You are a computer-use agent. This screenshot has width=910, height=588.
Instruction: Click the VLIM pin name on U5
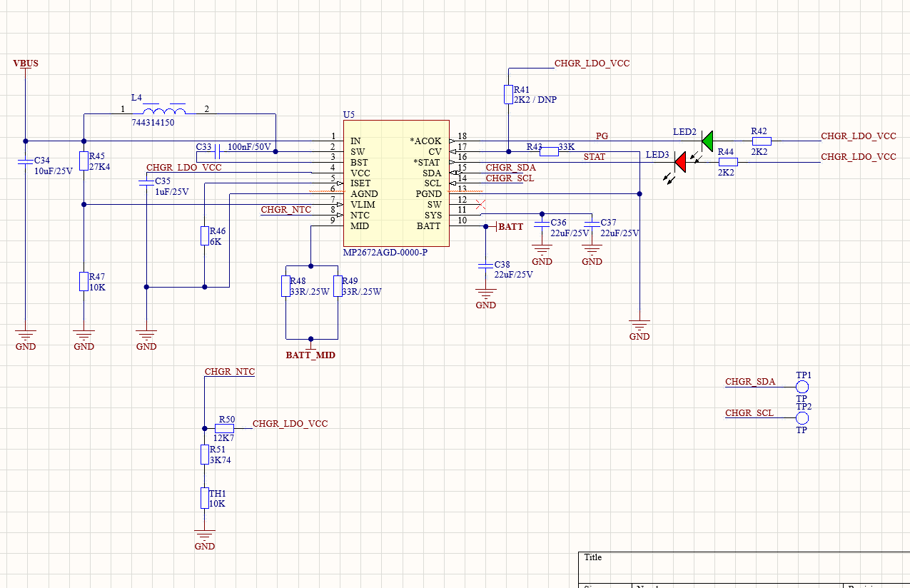tap(363, 205)
